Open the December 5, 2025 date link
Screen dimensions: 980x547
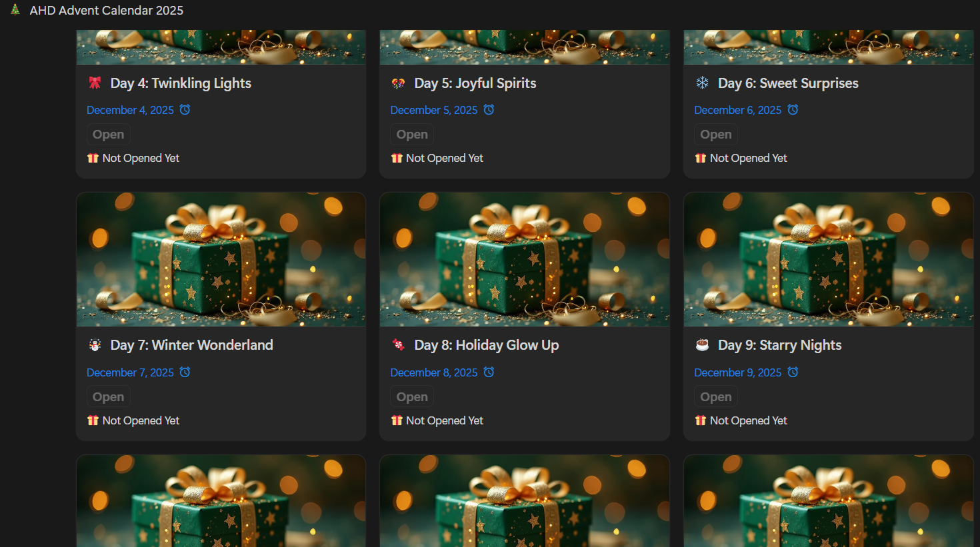point(433,110)
